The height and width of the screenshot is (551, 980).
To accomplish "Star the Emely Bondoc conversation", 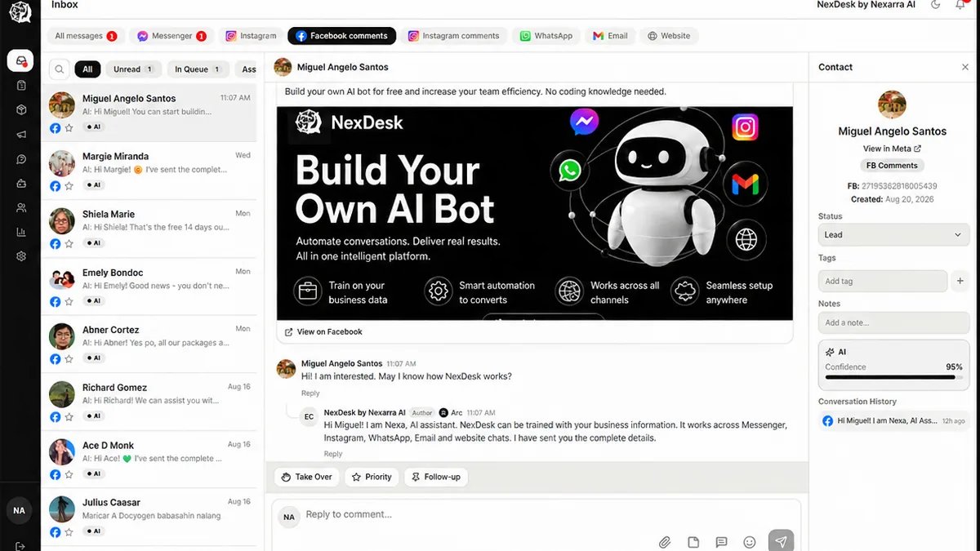I will [69, 301].
